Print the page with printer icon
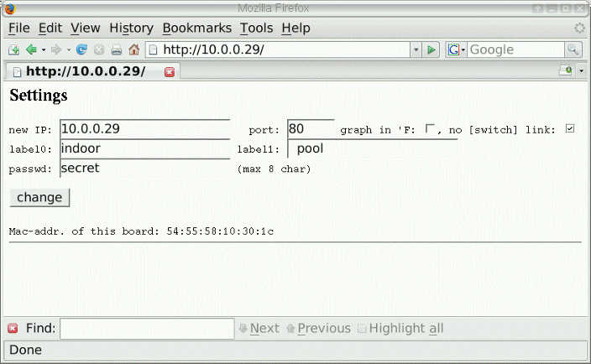The height and width of the screenshot is (364, 591). 117,49
